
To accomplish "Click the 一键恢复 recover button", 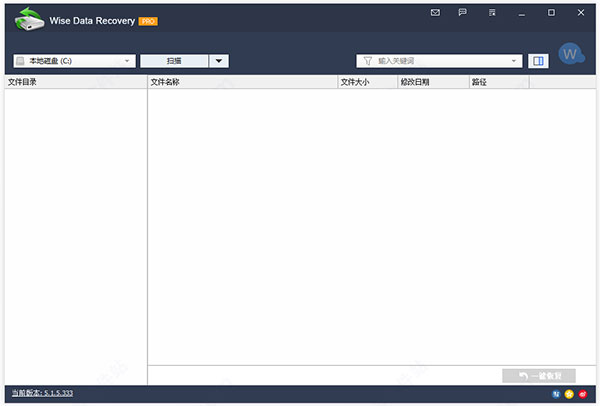I will click(x=539, y=376).
